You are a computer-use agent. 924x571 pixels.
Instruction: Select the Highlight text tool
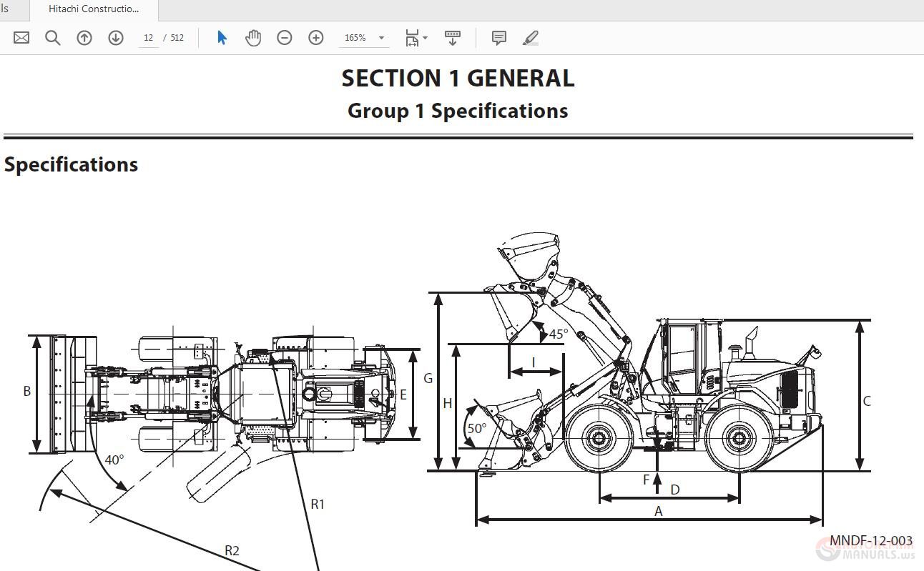pyautogui.click(x=531, y=37)
